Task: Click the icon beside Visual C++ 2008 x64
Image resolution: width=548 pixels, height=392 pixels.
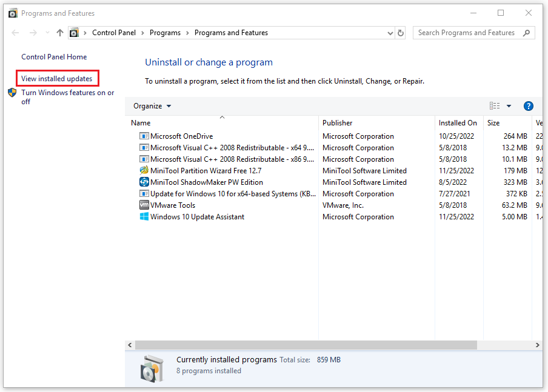Action: (144, 147)
